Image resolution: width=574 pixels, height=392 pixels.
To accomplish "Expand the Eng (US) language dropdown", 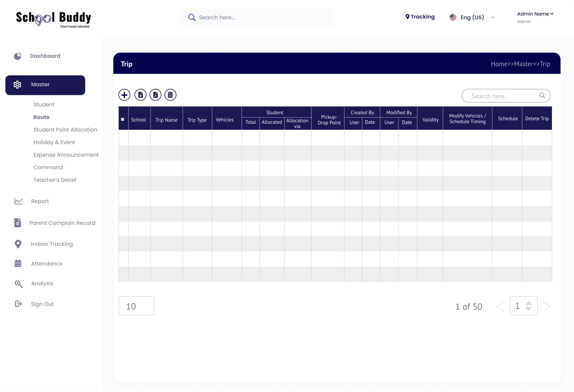I will click(x=492, y=17).
